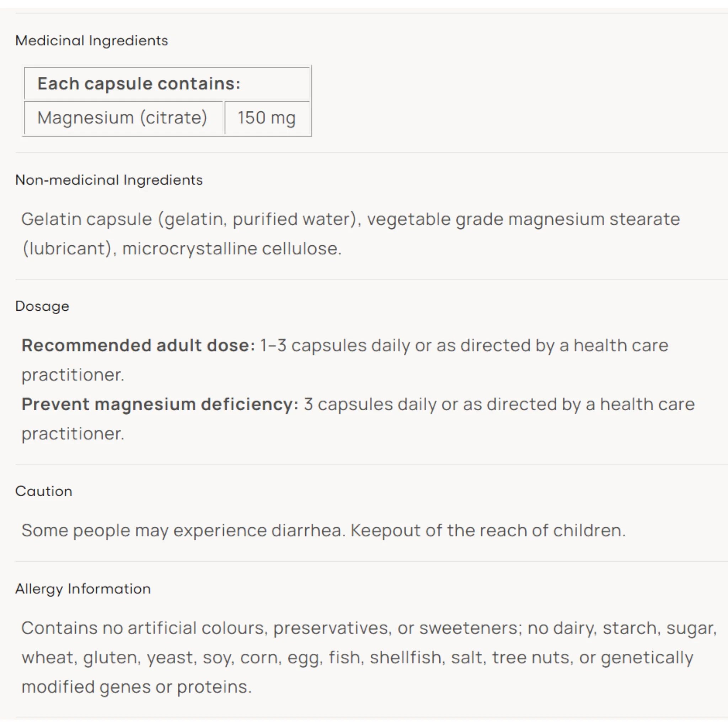Click the 'Gelatin capsule' ingredient text
The image size is (728, 728).
[x=86, y=219]
